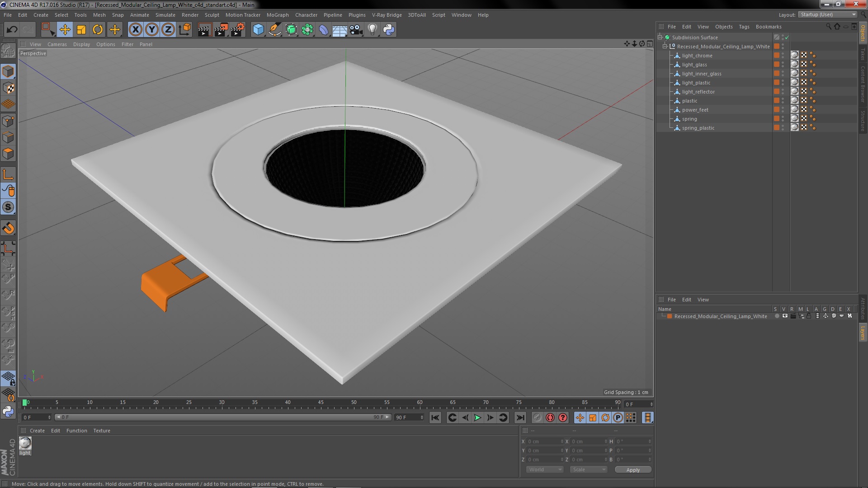Click the coordinate system toggle icon
Viewport: 868px width, 488px height.
[x=184, y=30]
